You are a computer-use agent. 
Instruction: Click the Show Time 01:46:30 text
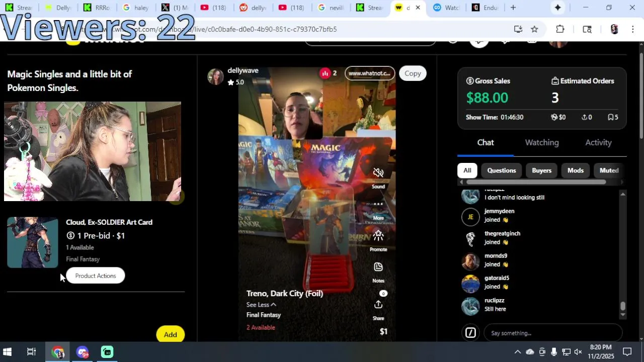coord(495,117)
